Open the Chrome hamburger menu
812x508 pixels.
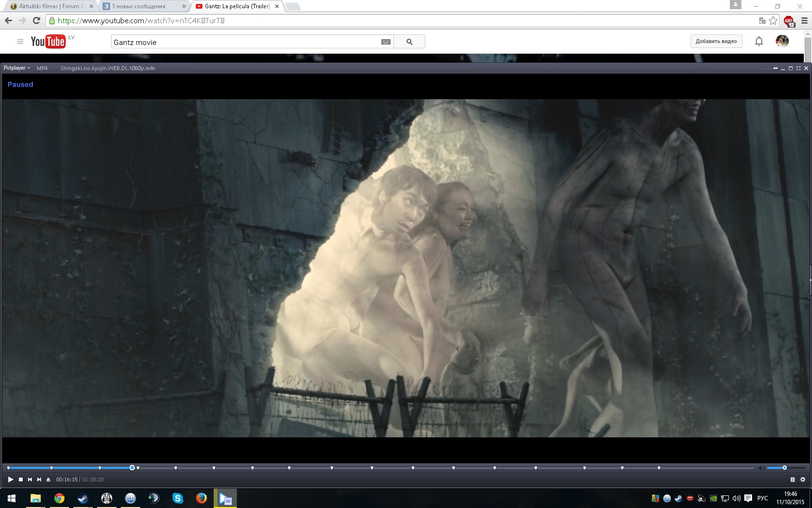804,21
